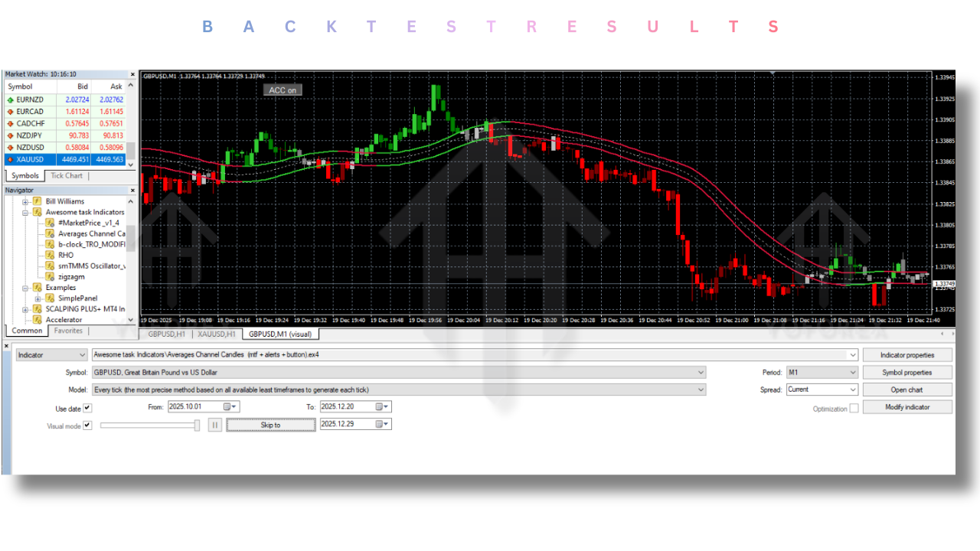Uncheck the Use date checkbox

87,407
